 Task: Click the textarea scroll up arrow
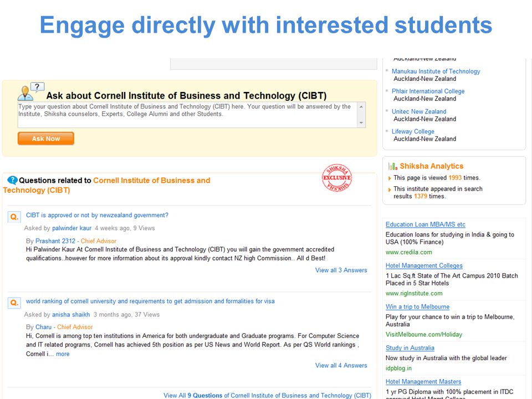pos(361,106)
